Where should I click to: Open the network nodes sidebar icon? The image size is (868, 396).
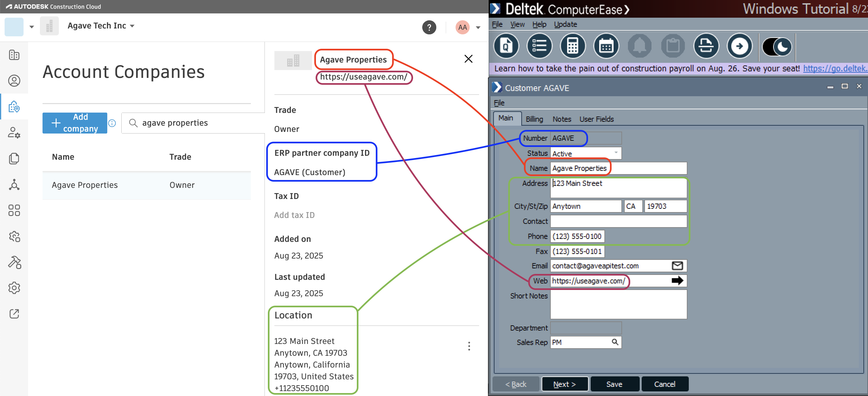click(14, 185)
